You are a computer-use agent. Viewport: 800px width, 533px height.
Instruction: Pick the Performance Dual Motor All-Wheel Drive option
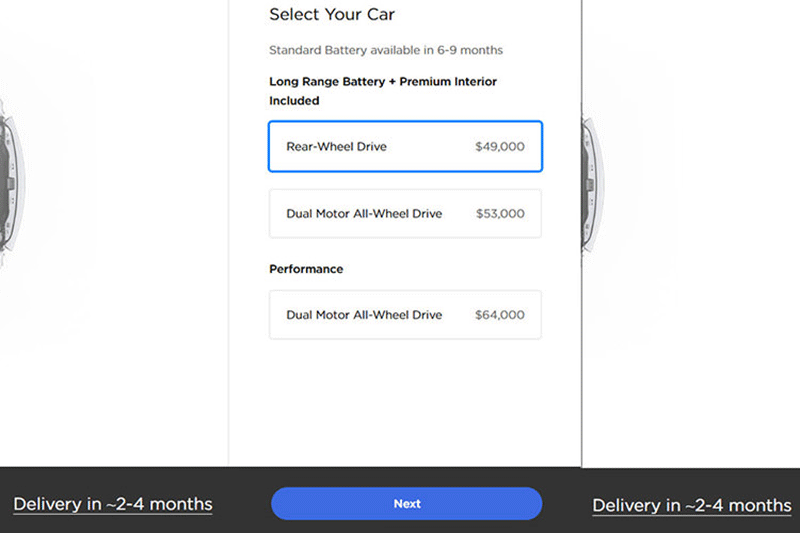tap(405, 315)
